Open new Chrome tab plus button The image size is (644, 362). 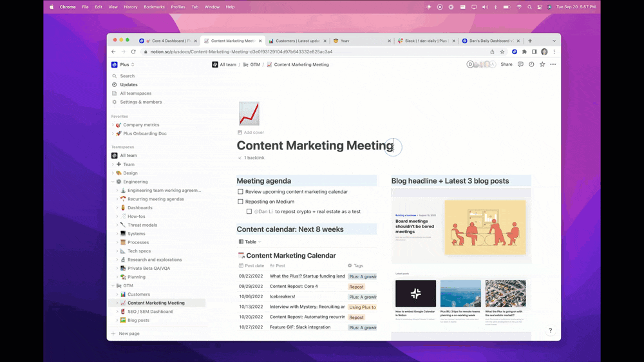point(530,41)
